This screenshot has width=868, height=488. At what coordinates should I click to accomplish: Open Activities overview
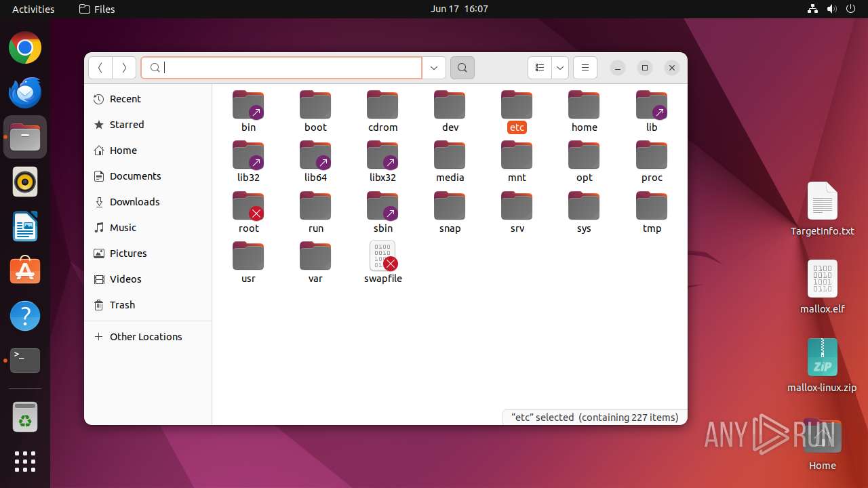pyautogui.click(x=33, y=9)
